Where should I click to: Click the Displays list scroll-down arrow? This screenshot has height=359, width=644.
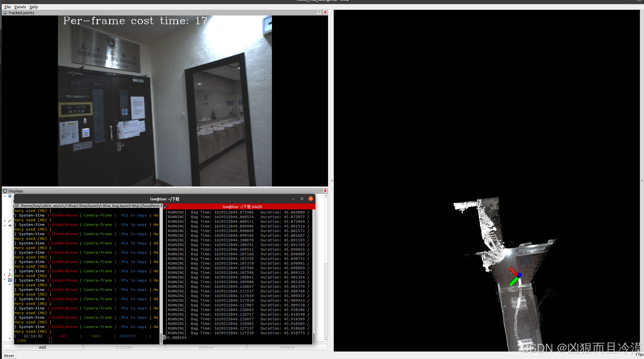pyautogui.click(x=326, y=339)
